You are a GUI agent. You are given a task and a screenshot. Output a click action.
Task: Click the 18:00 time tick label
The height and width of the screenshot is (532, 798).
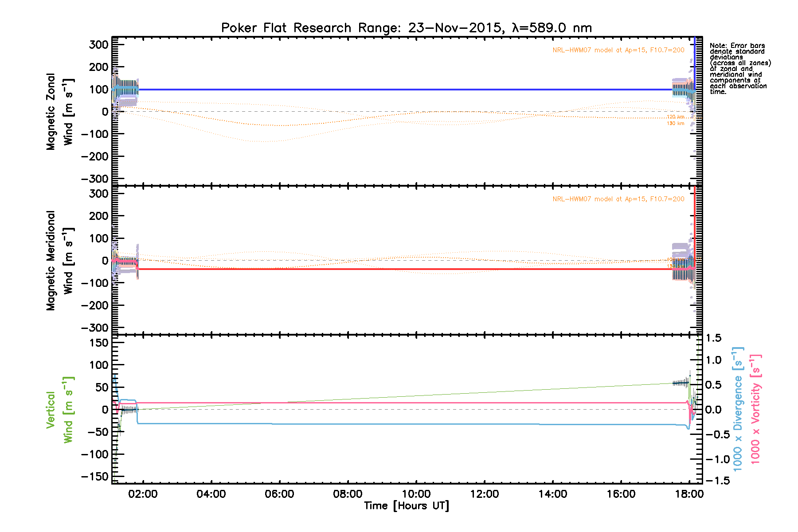pos(689,494)
